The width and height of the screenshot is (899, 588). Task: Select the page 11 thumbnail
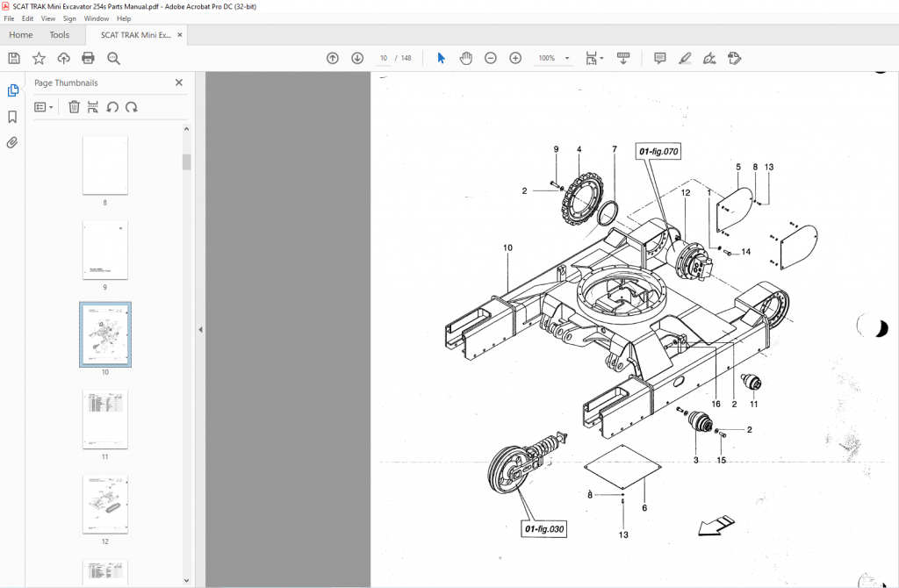[105, 419]
